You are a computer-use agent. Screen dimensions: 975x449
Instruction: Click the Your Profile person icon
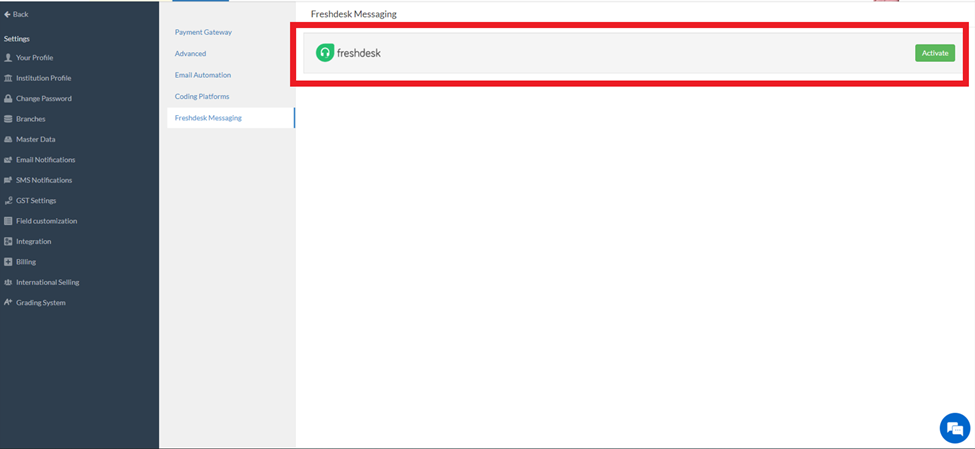(8, 58)
